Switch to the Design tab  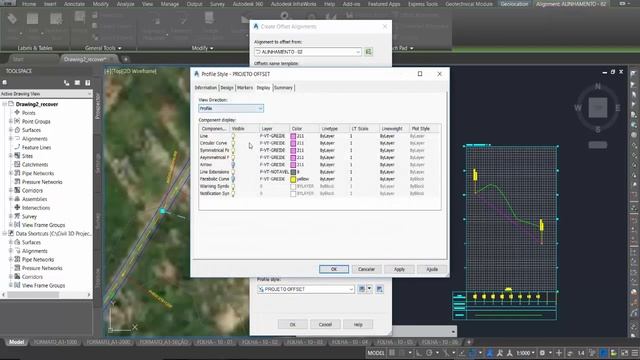[227, 88]
